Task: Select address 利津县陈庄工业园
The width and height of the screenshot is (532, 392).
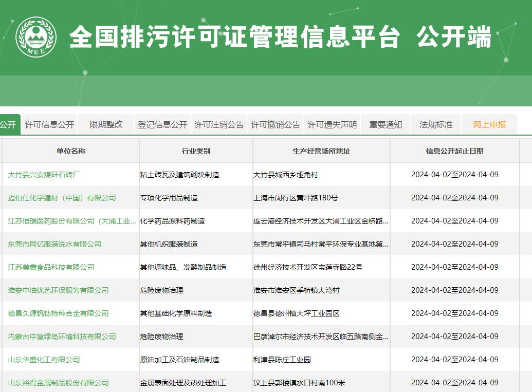Action: pyautogui.click(x=282, y=360)
